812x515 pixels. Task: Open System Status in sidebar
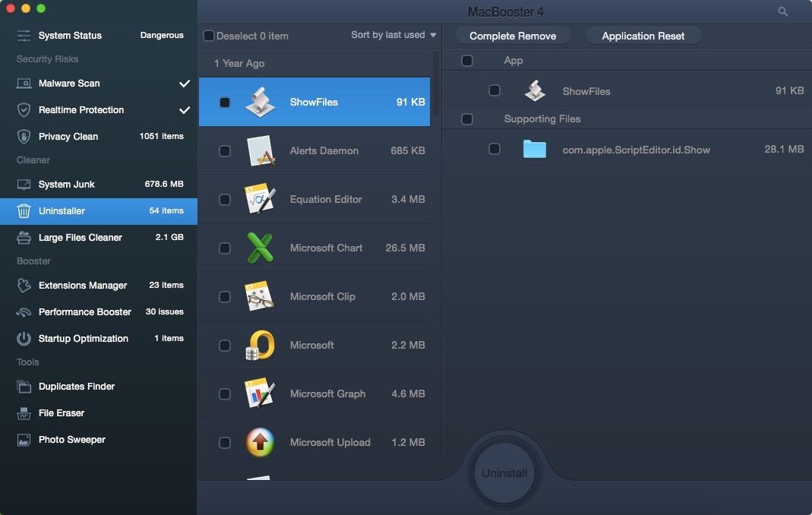point(99,36)
